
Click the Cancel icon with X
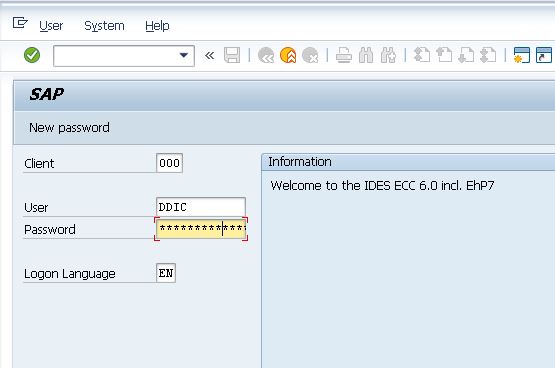point(310,55)
